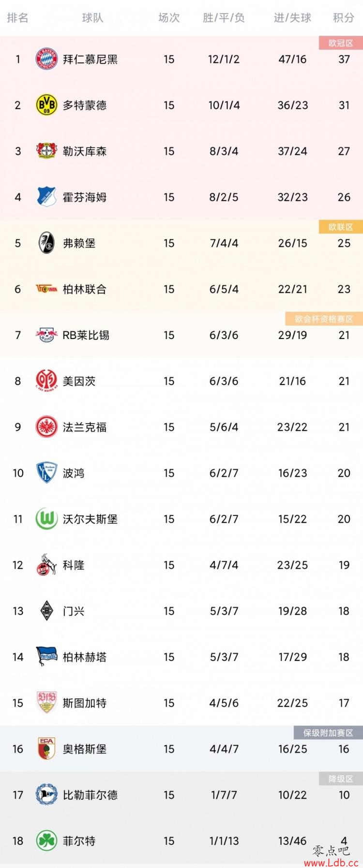The height and width of the screenshot is (868, 363).
Task: Select the Wolfsburg green W logo
Action: tap(47, 519)
